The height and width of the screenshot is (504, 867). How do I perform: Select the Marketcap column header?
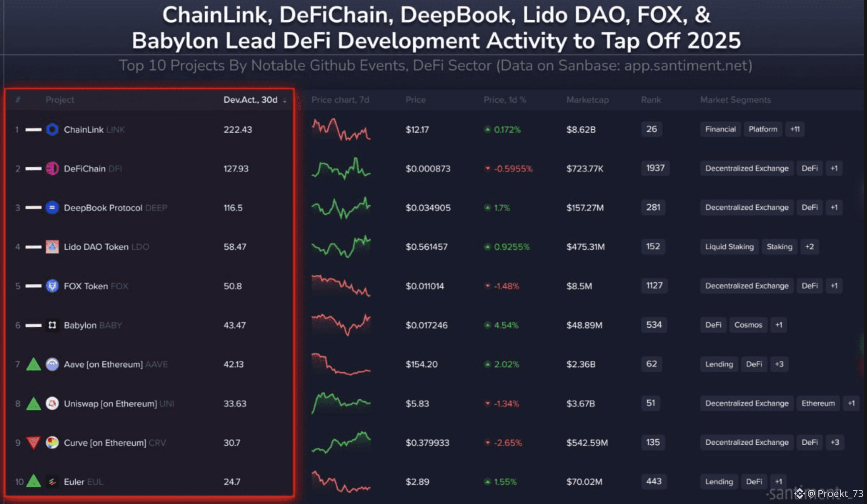pos(587,100)
